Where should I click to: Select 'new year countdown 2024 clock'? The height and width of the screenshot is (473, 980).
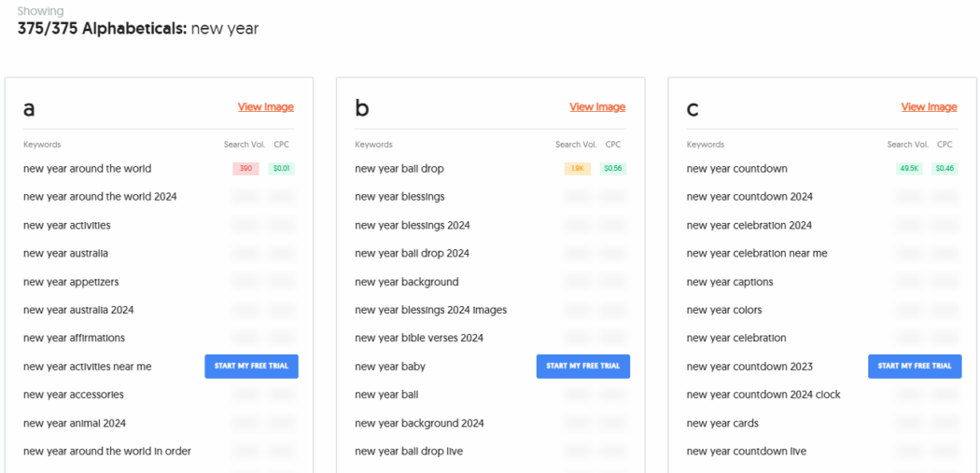[763, 395]
